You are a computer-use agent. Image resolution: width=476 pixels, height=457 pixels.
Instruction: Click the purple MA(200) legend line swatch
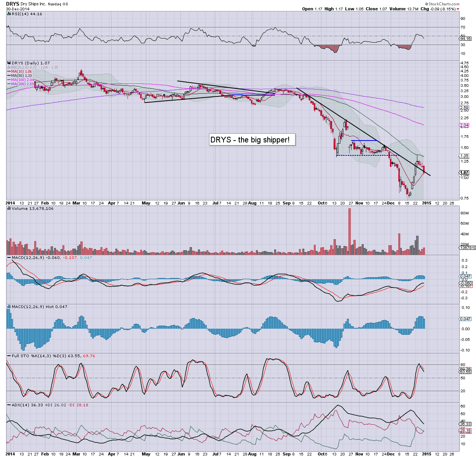point(9,84)
